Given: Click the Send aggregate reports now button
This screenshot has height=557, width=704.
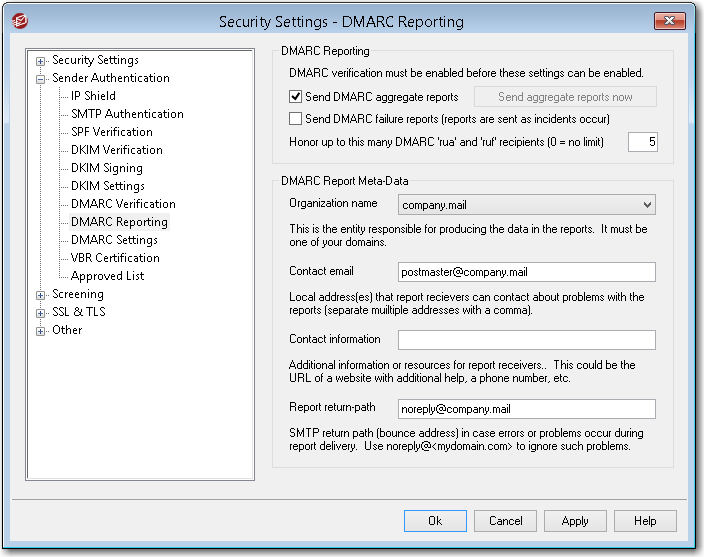Looking at the screenshot, I should (565, 96).
